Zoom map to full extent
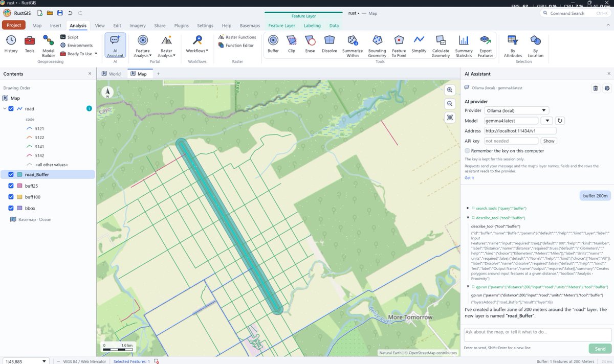 (x=450, y=118)
